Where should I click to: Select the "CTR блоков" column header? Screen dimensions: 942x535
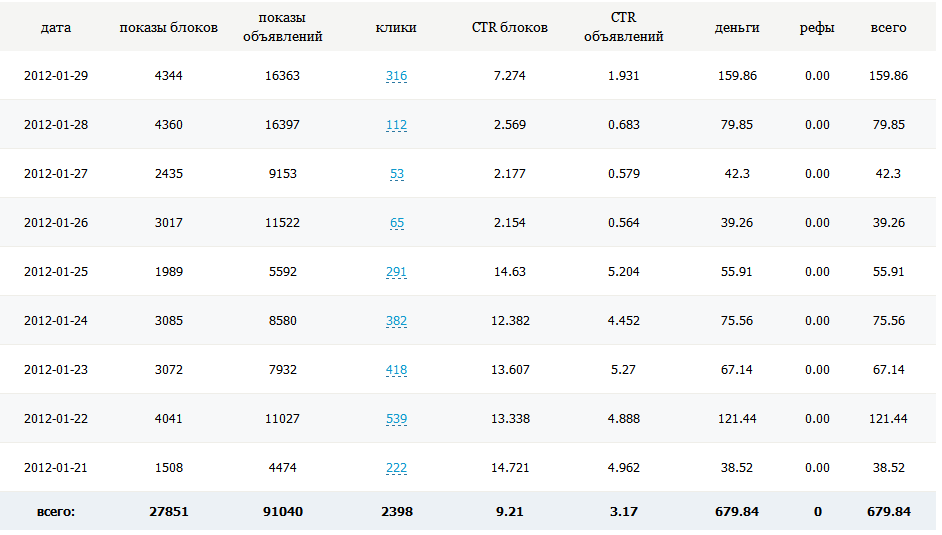[x=510, y=28]
